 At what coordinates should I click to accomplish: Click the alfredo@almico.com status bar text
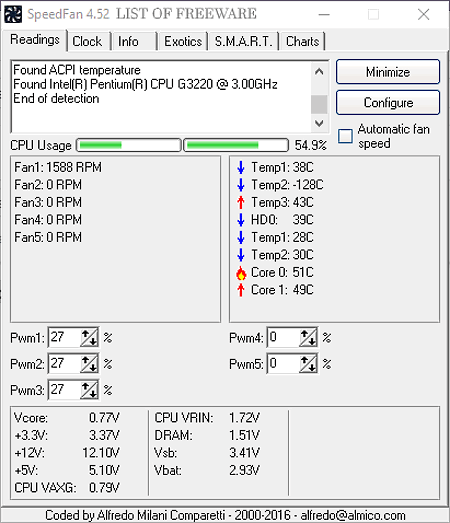tap(353, 515)
